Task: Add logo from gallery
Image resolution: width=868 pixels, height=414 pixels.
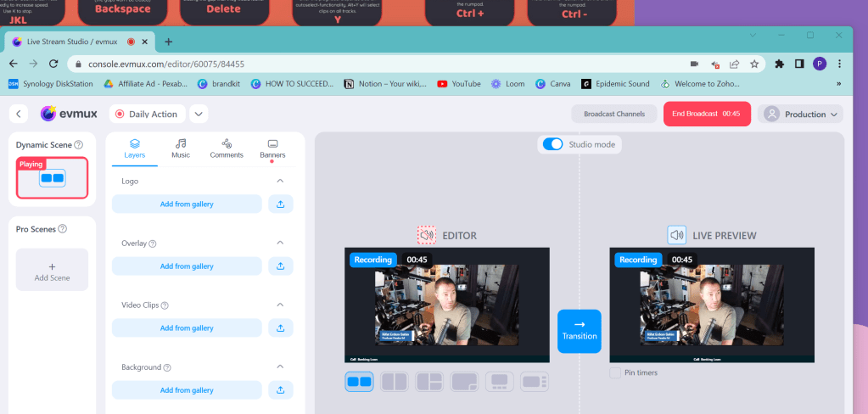Action: [x=187, y=204]
